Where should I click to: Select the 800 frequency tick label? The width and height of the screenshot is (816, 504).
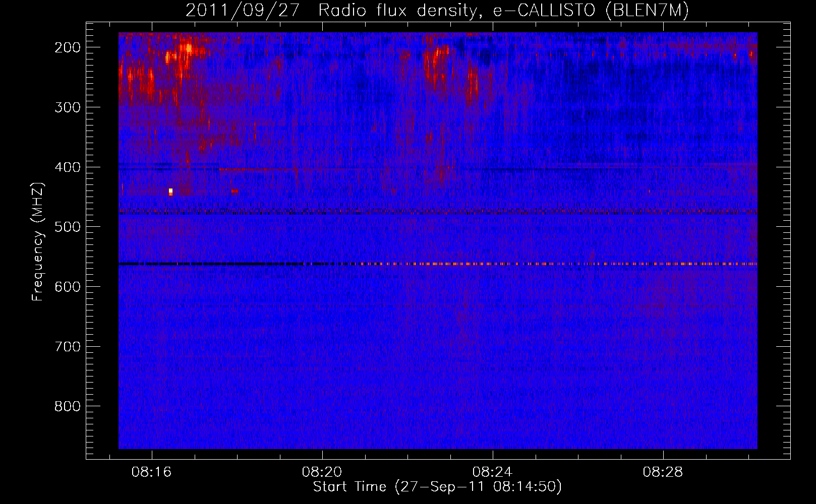pyautogui.click(x=68, y=406)
